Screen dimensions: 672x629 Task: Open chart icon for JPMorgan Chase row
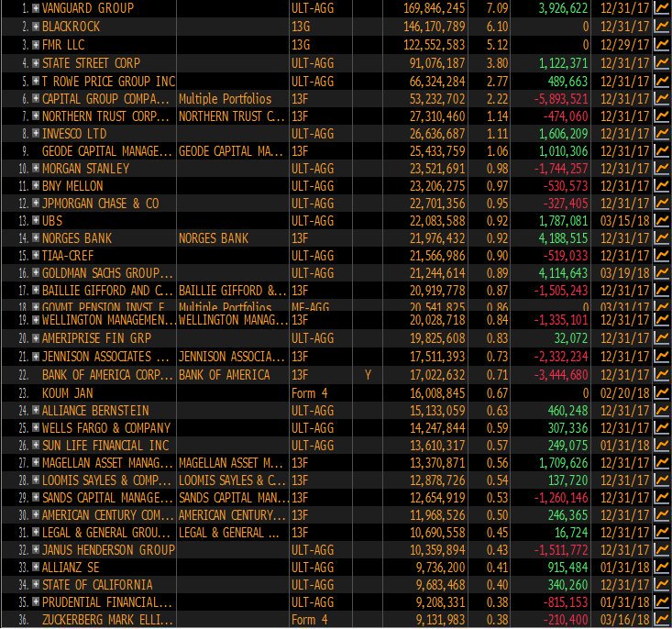(x=662, y=204)
